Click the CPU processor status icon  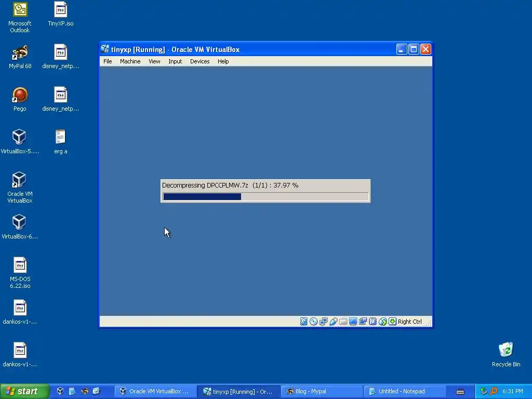point(373,322)
